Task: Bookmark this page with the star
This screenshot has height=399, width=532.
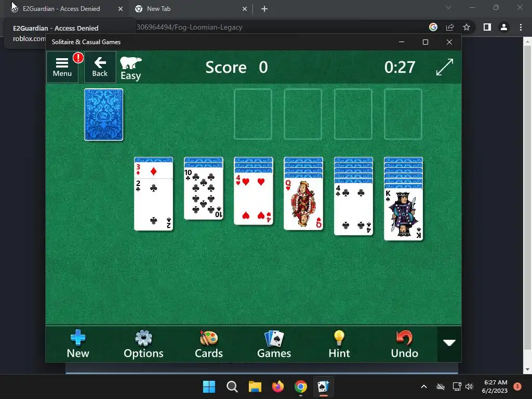Action: (x=467, y=27)
